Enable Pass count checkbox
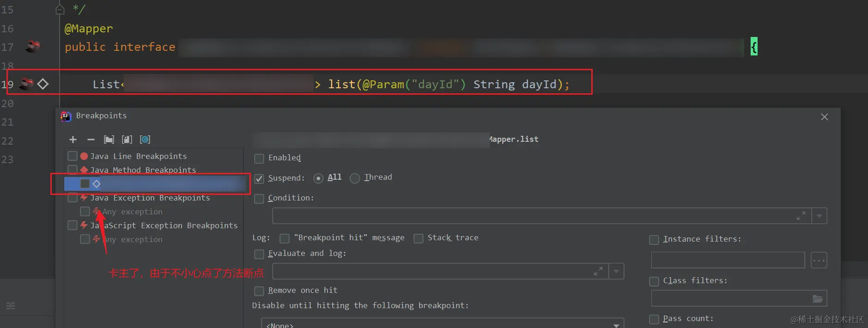 coord(654,319)
